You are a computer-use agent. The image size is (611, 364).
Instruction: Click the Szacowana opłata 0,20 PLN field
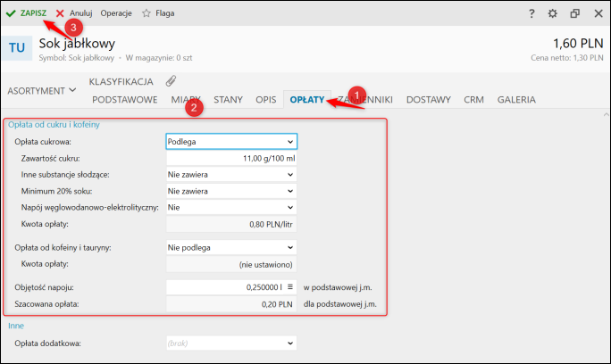coord(231,304)
